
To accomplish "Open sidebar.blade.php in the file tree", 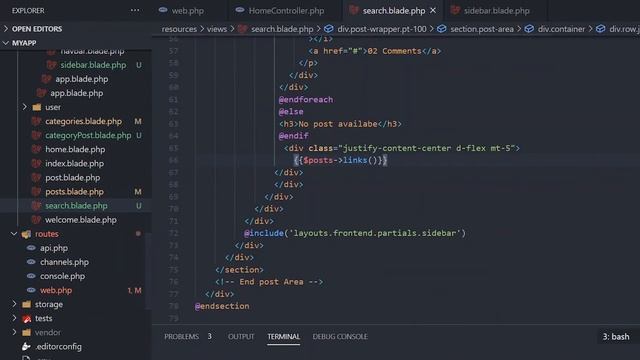I will click(93, 65).
